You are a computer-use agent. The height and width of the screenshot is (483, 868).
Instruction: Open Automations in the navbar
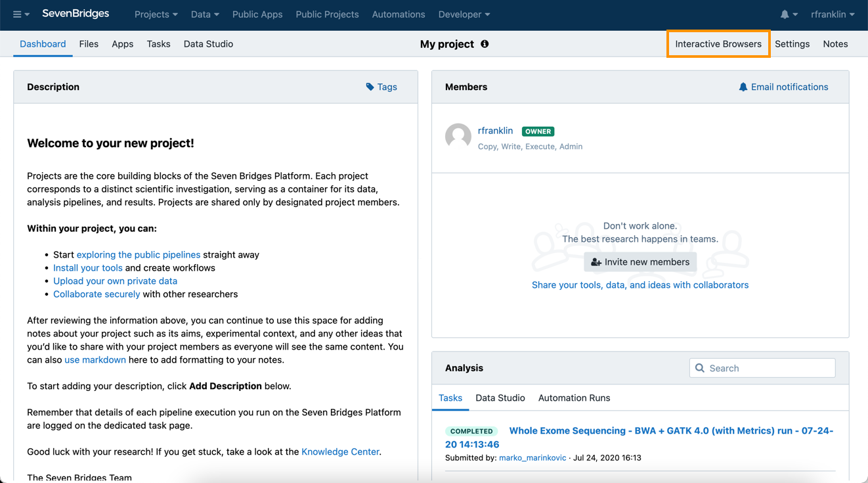(399, 14)
